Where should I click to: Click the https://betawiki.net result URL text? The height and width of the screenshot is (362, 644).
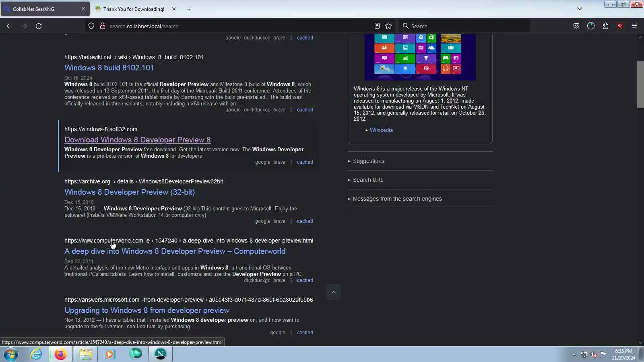click(x=88, y=57)
